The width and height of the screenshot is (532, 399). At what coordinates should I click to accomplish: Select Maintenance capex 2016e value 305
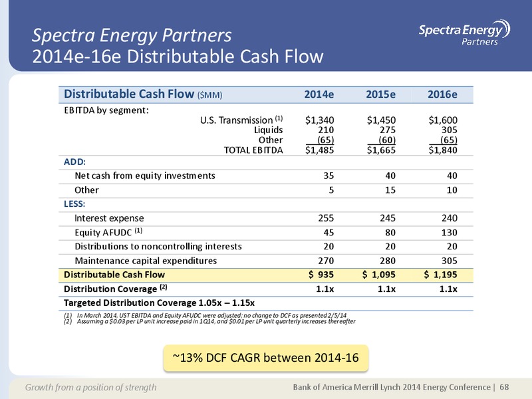coord(450,261)
